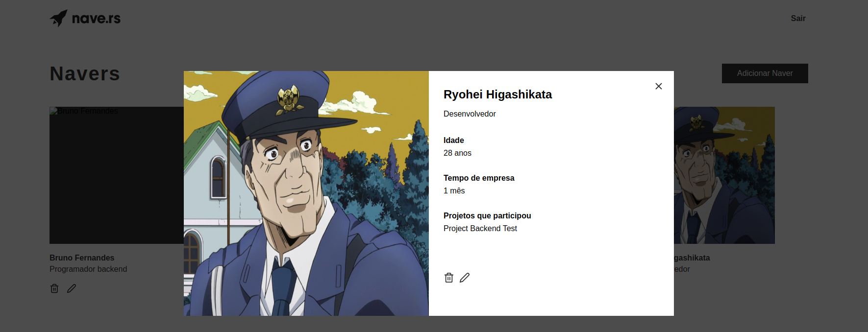
Task: Select the Ryohei Higashikata name heading
Action: click(497, 95)
